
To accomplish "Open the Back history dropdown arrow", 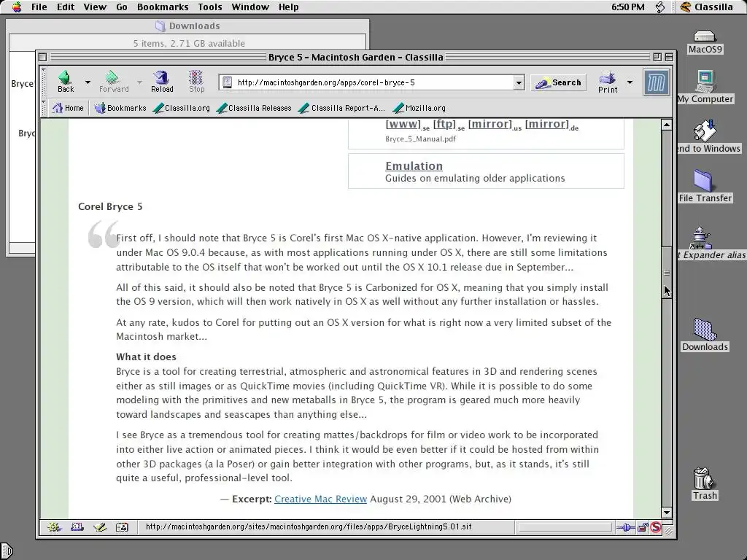I will (x=88, y=82).
